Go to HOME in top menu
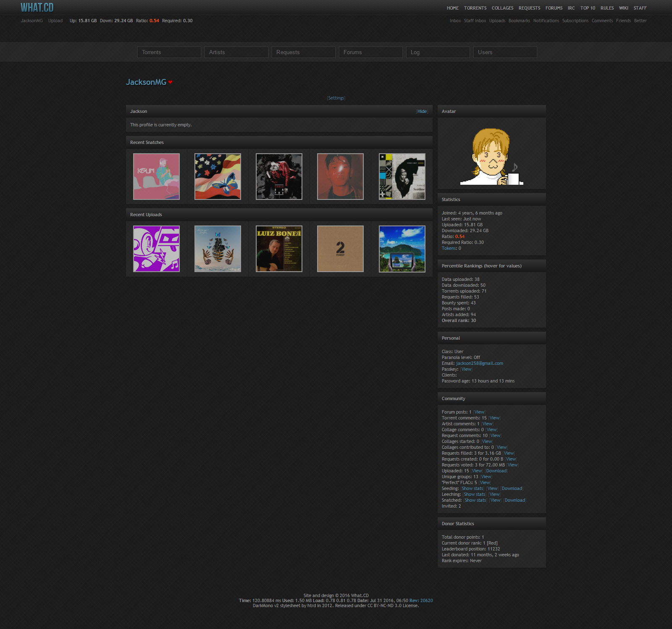672x629 pixels. (x=453, y=8)
